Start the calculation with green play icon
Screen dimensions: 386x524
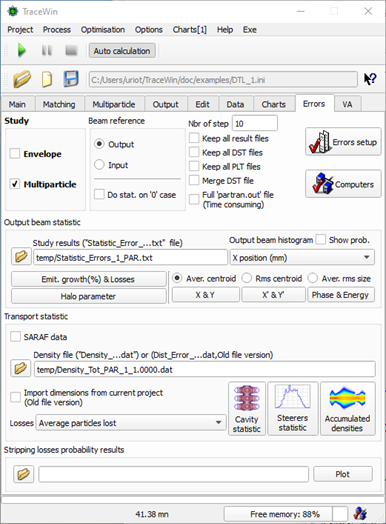coord(22,50)
